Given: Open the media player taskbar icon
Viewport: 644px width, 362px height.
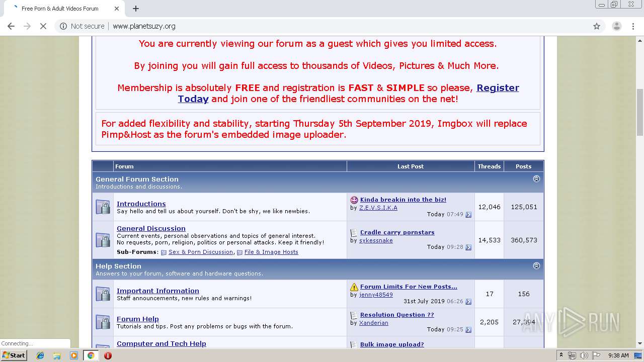Looking at the screenshot, I should pos(74,355).
